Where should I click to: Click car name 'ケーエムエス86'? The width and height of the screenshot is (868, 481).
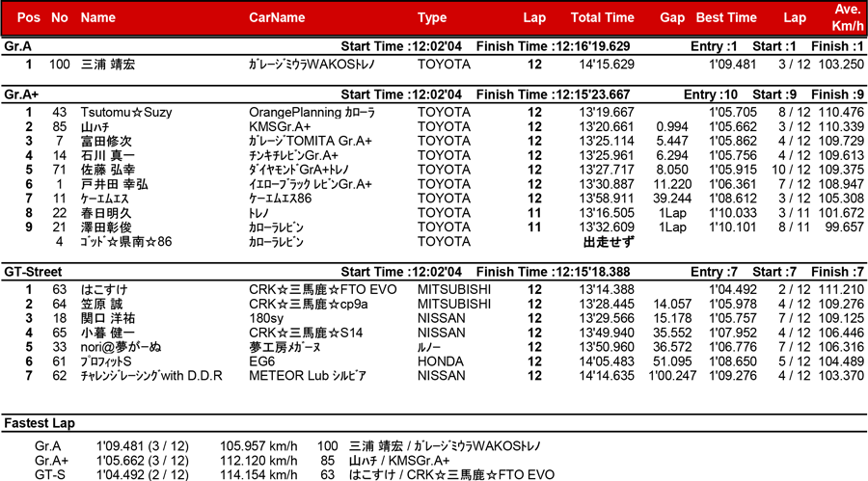(x=280, y=199)
